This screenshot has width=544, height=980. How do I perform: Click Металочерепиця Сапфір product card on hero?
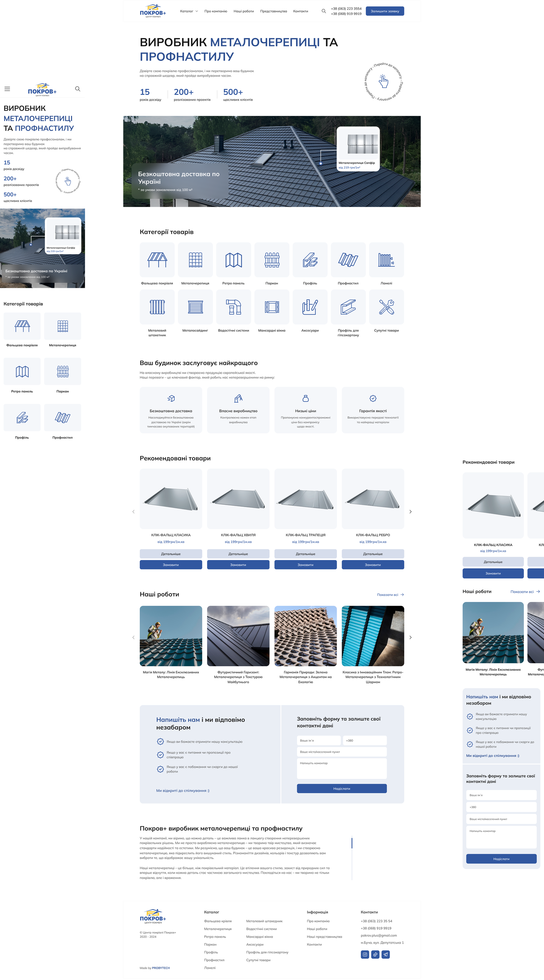(x=358, y=149)
